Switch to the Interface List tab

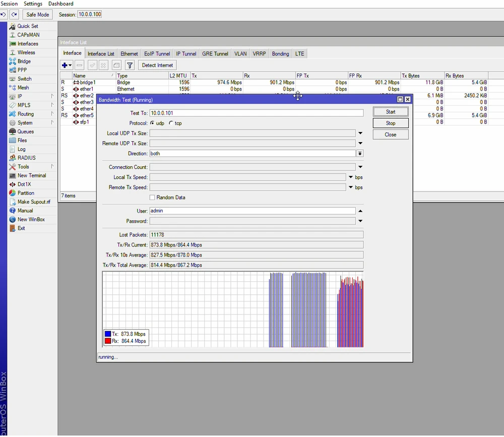coord(101,53)
